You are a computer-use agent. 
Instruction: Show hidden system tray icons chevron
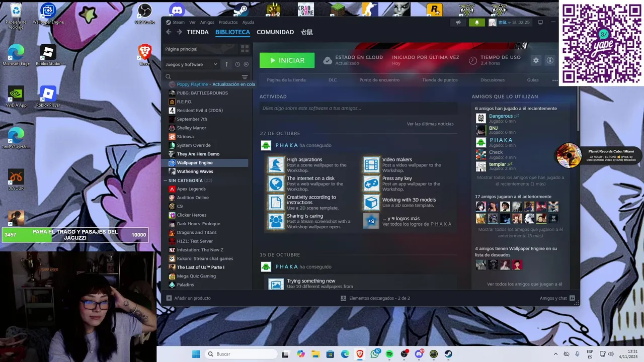pos(555,354)
